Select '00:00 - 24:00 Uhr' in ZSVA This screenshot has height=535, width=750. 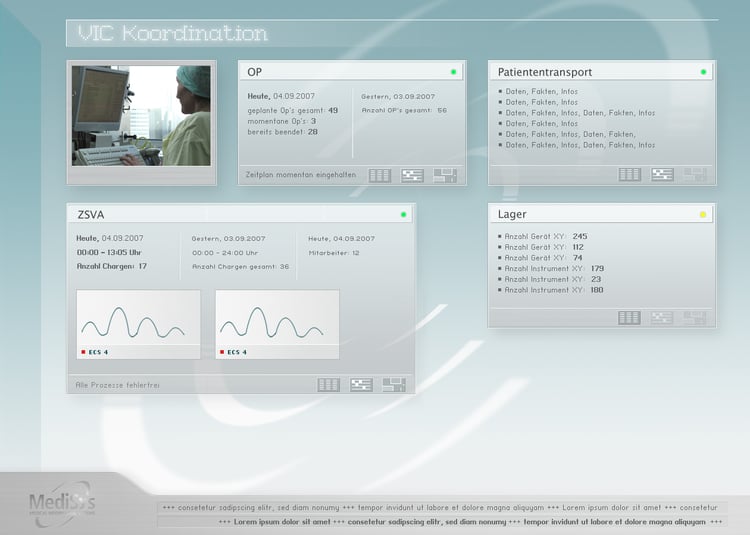225,253
